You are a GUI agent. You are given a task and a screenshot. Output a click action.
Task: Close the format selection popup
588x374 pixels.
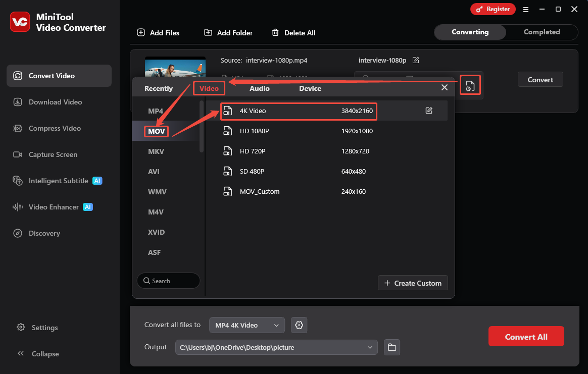click(x=445, y=87)
